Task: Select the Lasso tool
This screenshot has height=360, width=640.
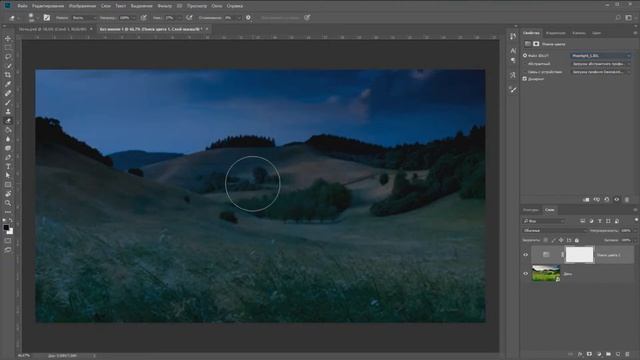Action: coord(8,57)
